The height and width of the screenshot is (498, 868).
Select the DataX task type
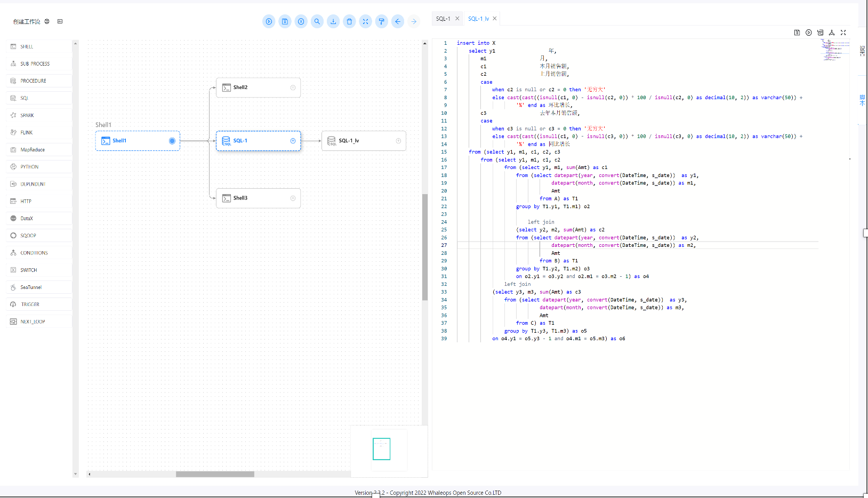point(40,219)
